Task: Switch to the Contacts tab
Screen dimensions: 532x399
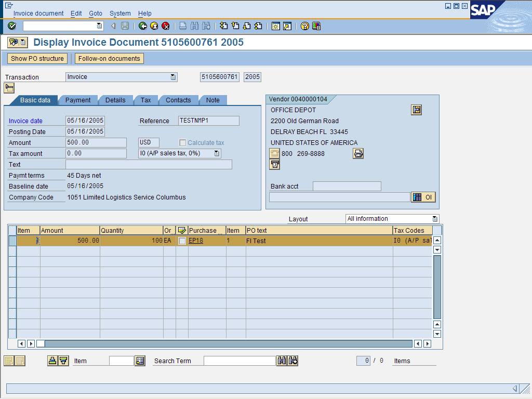Action: (178, 100)
